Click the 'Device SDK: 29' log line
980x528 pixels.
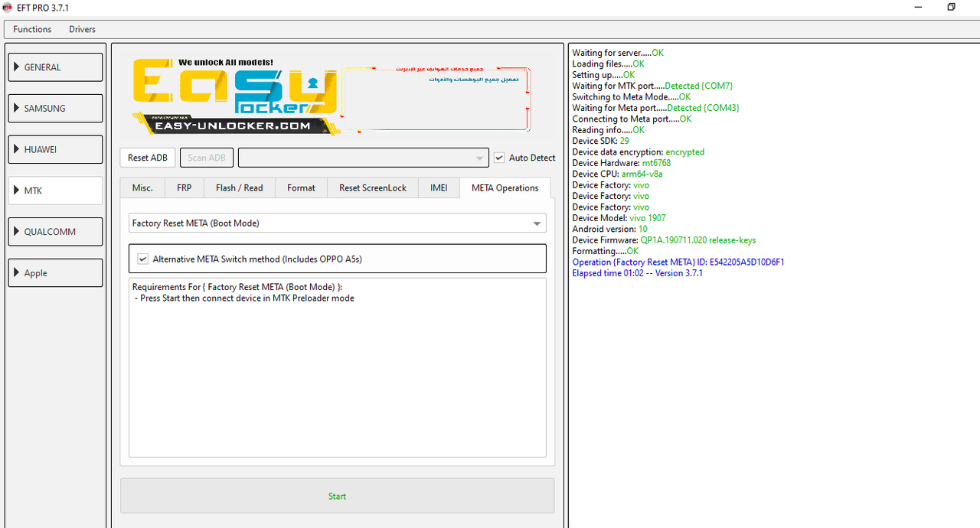[601, 141]
